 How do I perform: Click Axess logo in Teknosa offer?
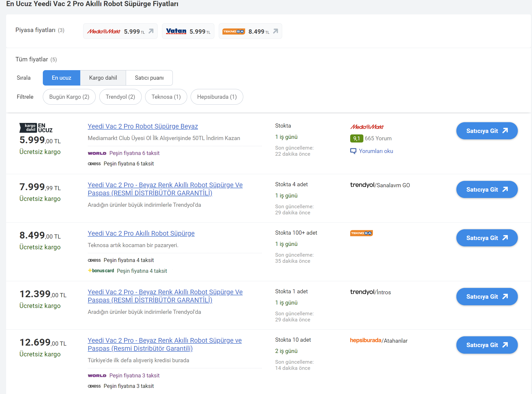[x=94, y=260]
